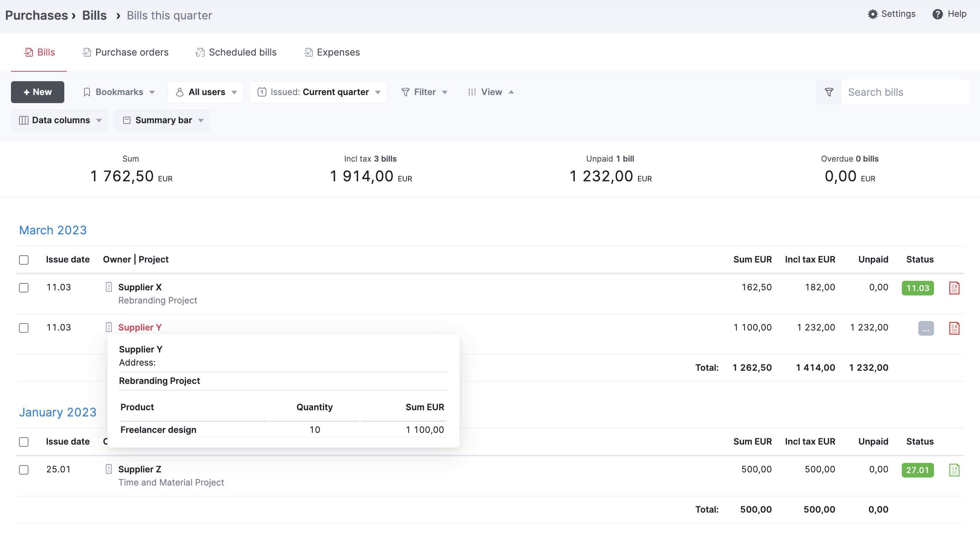This screenshot has width=980, height=536.
Task: Click the Expenses tab icon
Action: [x=308, y=53]
